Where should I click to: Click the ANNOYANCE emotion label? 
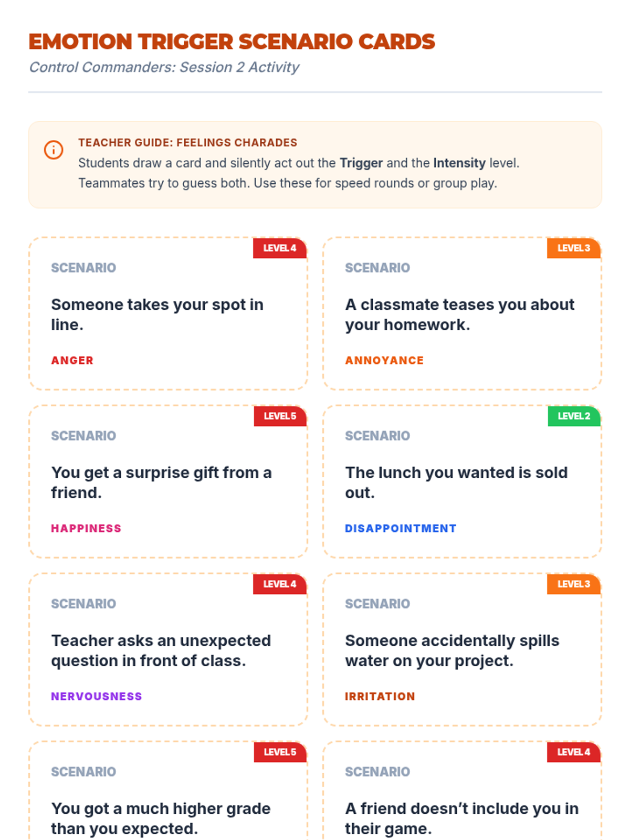[x=384, y=361]
